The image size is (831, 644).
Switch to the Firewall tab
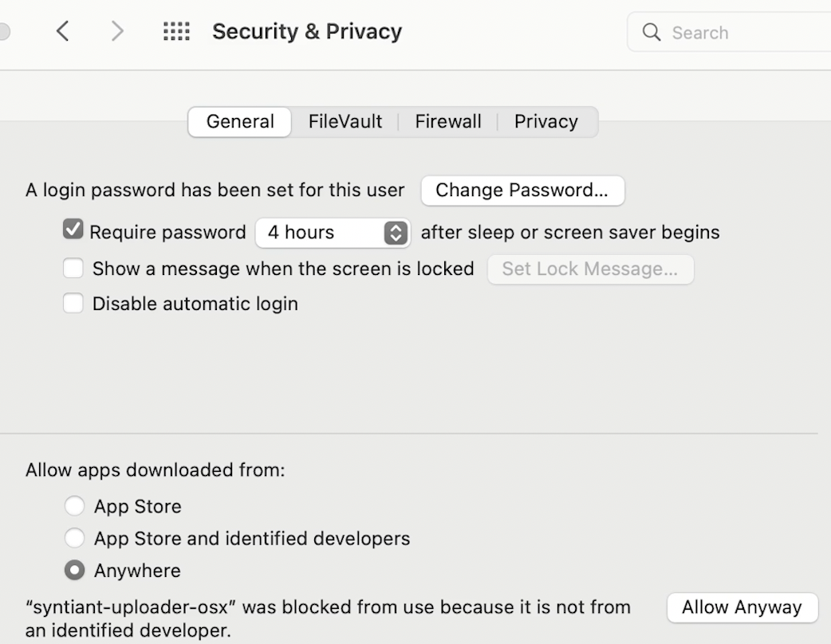448,121
